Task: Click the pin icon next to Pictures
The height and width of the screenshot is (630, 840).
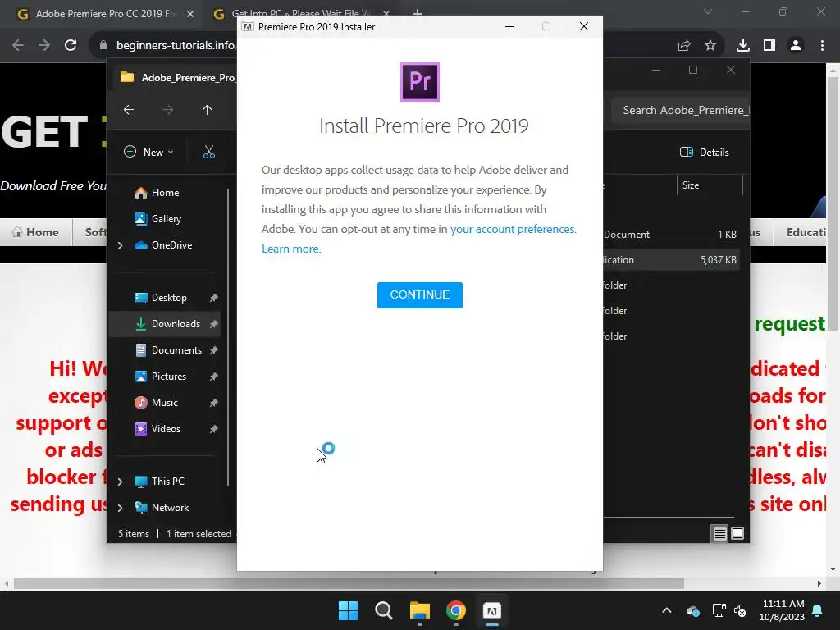Action: (214, 377)
